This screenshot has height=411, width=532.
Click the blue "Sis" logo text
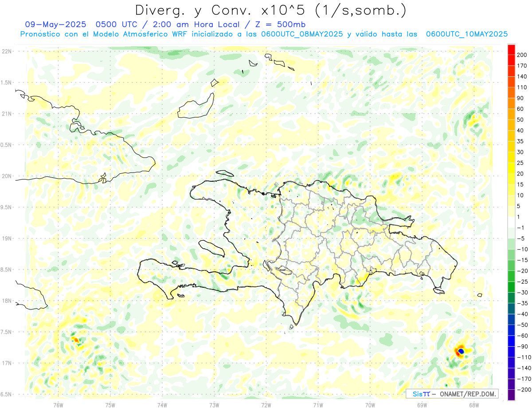click(x=417, y=394)
